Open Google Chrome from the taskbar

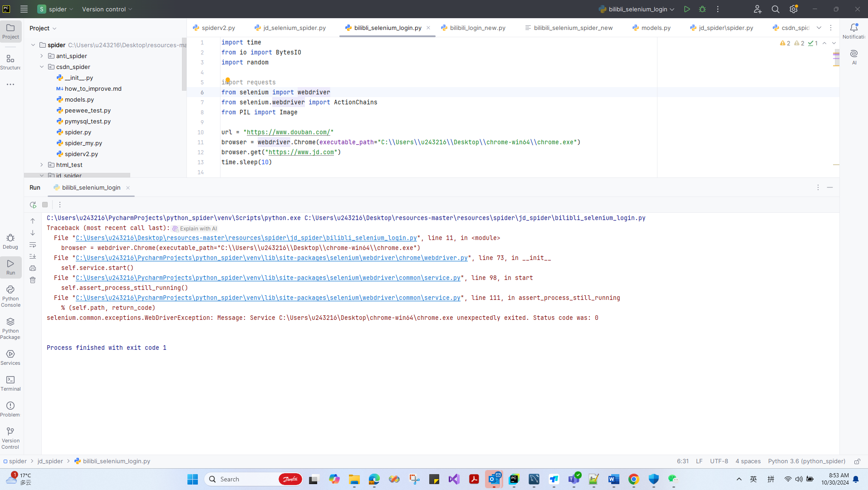pyautogui.click(x=634, y=479)
